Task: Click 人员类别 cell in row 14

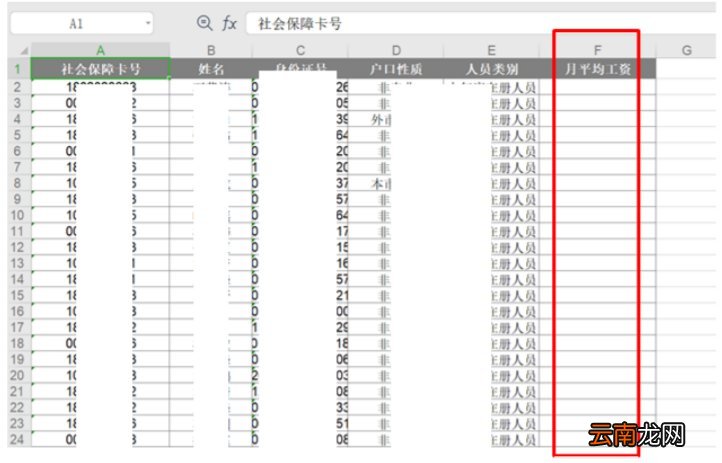Action: [x=491, y=279]
